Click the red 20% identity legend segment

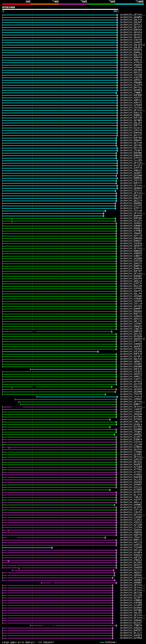click(x=16, y=4)
